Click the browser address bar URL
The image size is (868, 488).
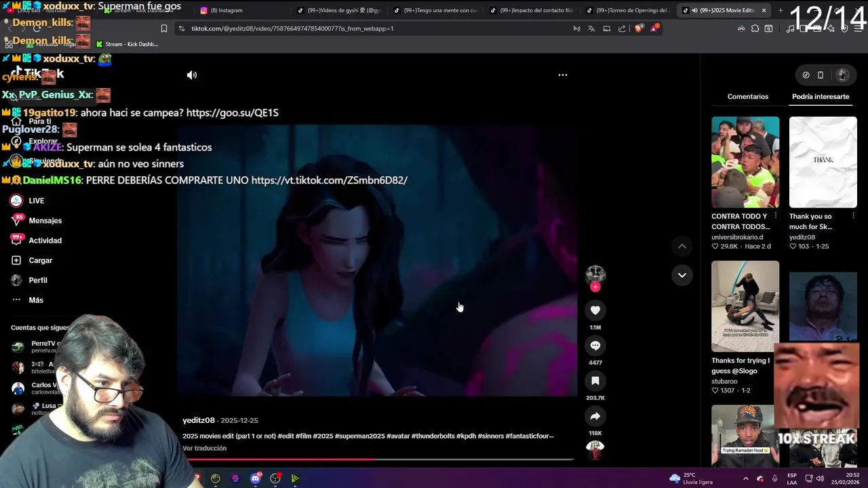pos(292,28)
